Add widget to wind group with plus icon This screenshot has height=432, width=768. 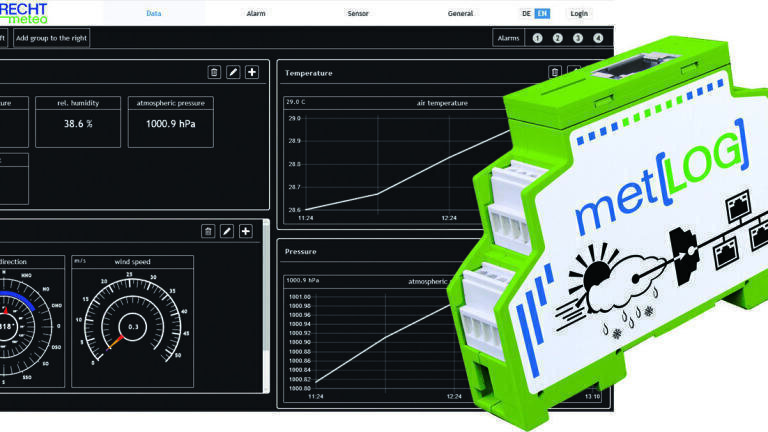coord(246,231)
